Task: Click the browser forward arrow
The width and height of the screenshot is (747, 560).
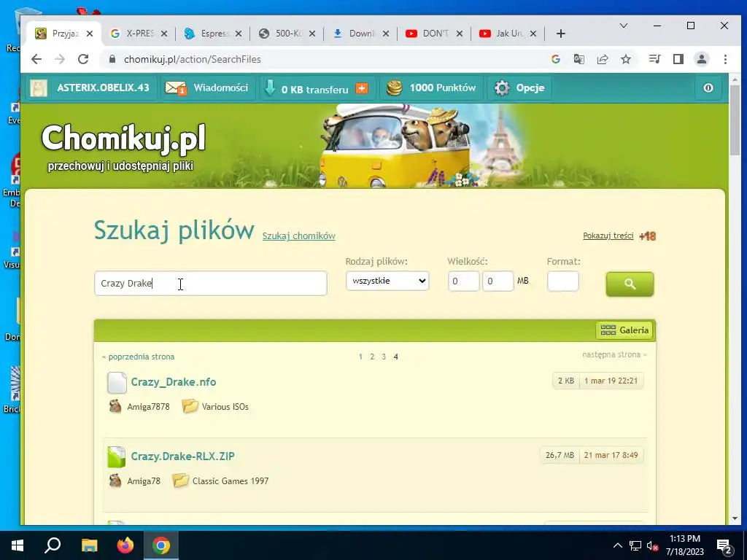Action: click(60, 59)
